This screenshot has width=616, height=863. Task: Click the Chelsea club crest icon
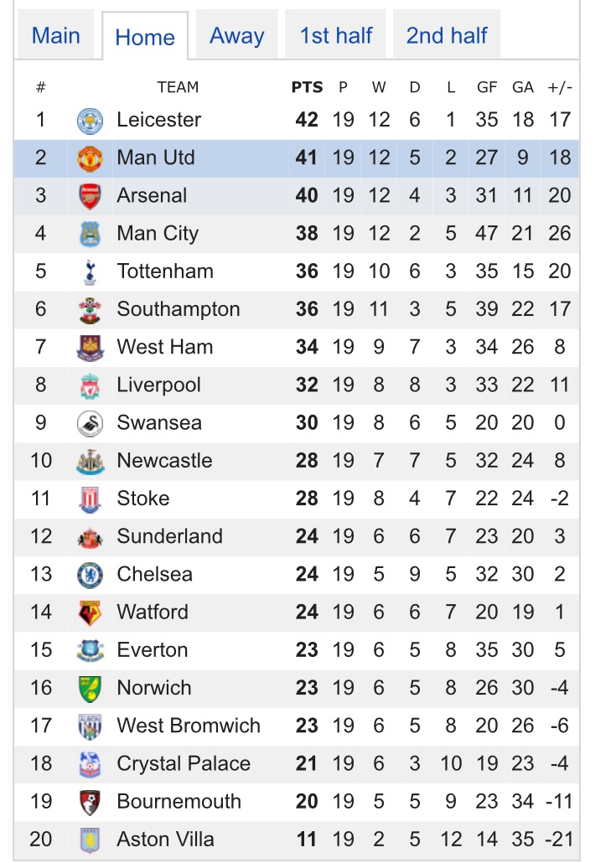(90, 575)
